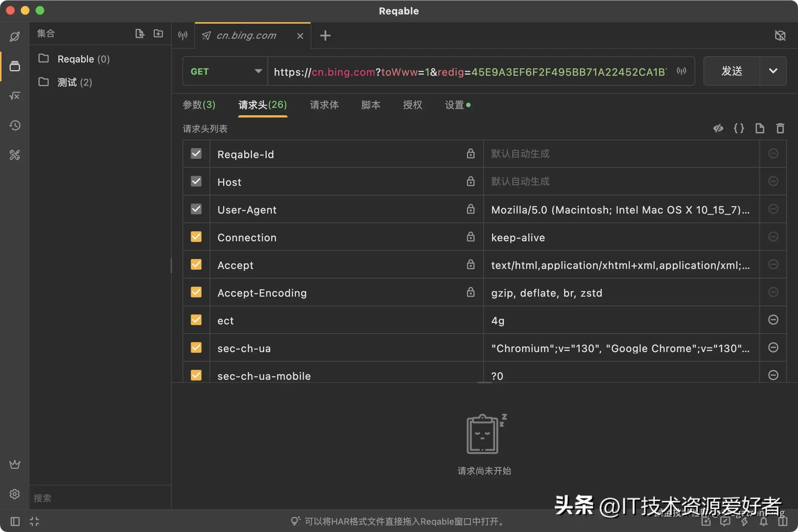The height and width of the screenshot is (532, 798).
Task: Uncheck the sec-ch-ua-mobile header
Action: (x=196, y=375)
